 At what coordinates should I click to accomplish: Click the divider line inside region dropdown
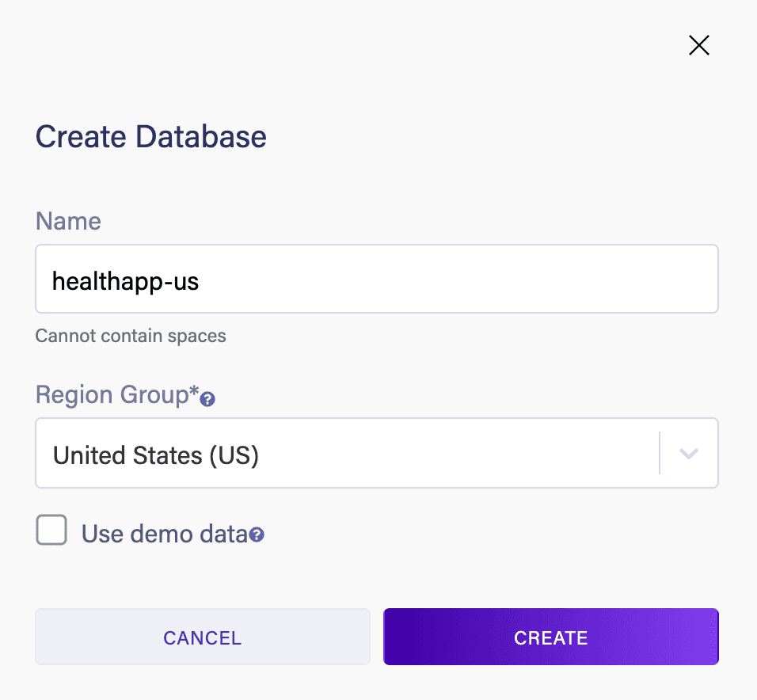tap(660, 453)
